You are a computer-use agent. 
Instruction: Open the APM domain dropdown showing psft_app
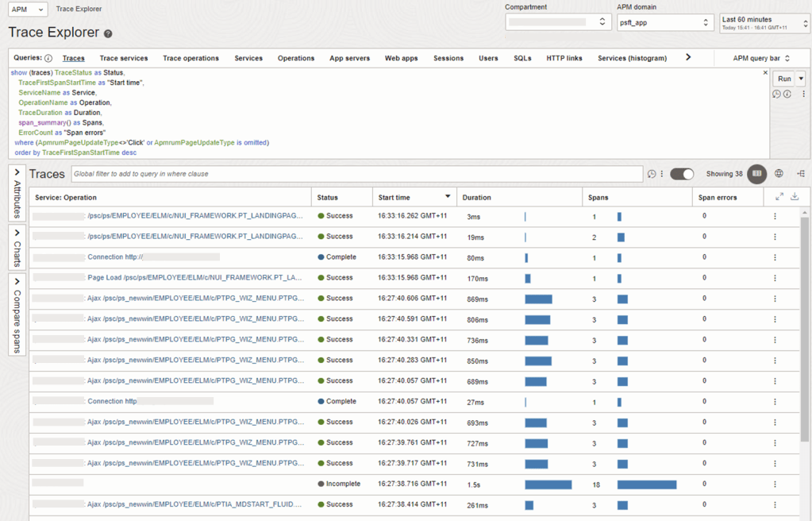(665, 22)
